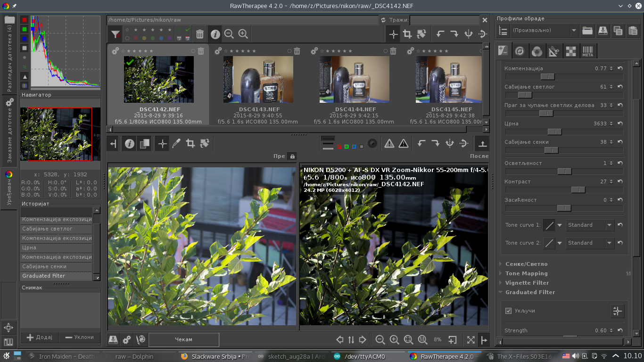644x362 pixels.
Task: Open Tone curve 1 Standard dropdown
Action: click(x=590, y=225)
